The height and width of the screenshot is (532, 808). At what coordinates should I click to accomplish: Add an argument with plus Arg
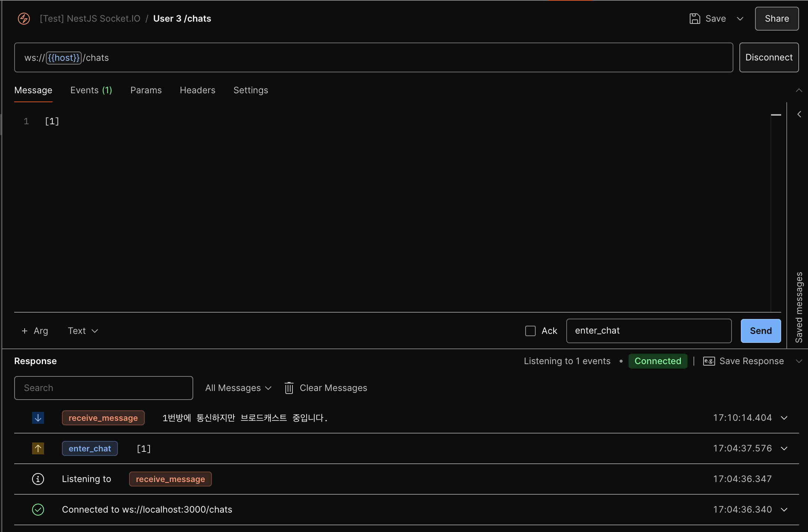click(35, 331)
